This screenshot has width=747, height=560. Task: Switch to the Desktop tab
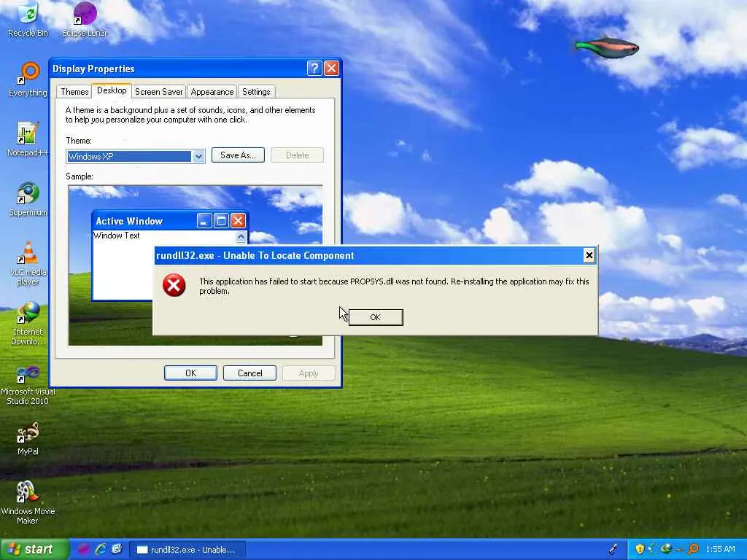(x=112, y=90)
